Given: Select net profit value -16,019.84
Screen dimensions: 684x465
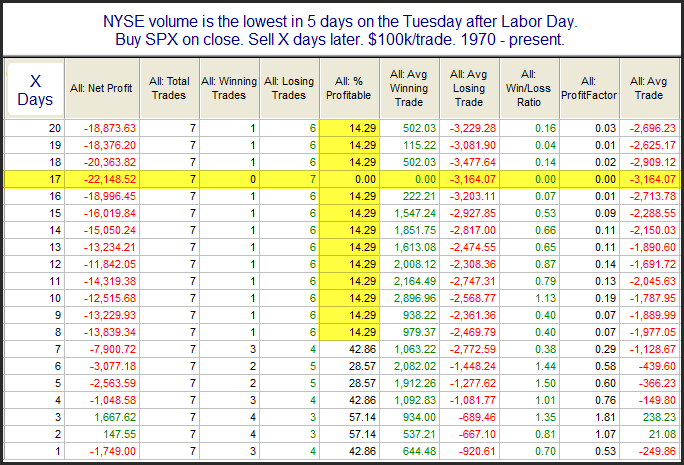Looking at the screenshot, I should click(x=110, y=213).
